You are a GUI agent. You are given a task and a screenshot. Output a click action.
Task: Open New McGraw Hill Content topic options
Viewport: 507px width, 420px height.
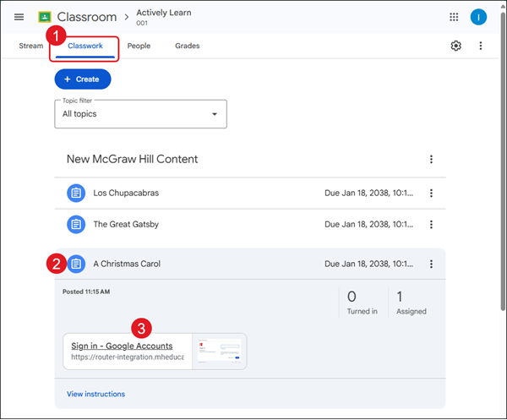tap(431, 159)
